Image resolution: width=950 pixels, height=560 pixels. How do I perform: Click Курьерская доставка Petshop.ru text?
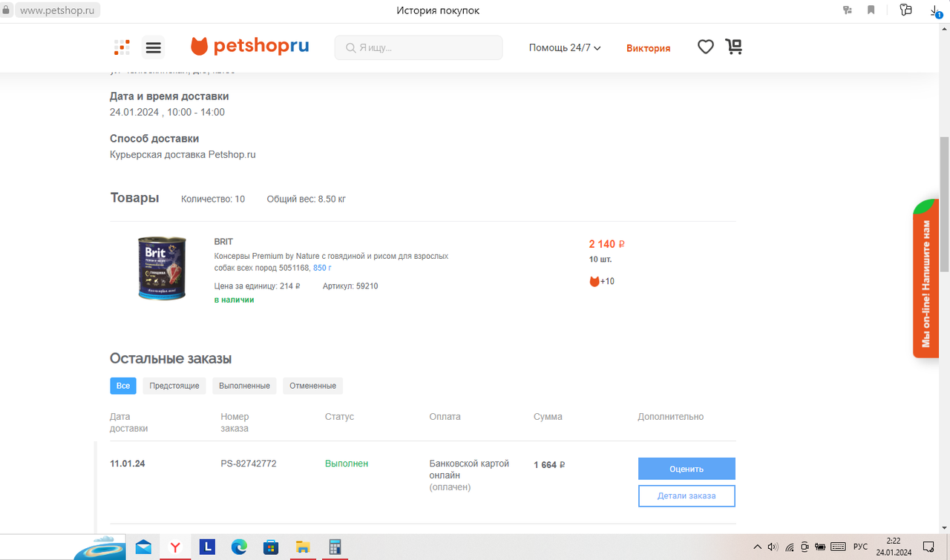[x=183, y=155]
